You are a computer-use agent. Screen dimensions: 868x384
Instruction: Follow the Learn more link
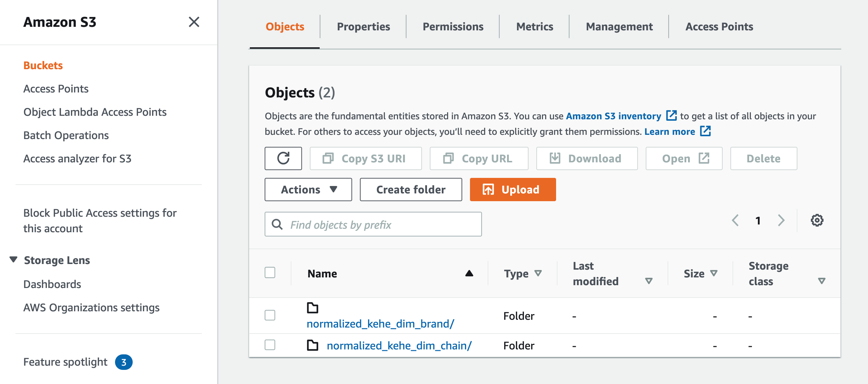pos(670,131)
